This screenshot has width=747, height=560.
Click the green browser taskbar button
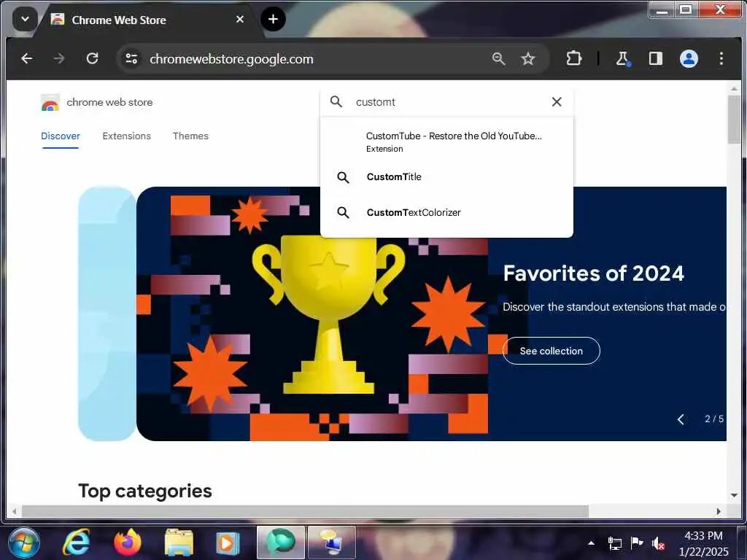tap(281, 542)
